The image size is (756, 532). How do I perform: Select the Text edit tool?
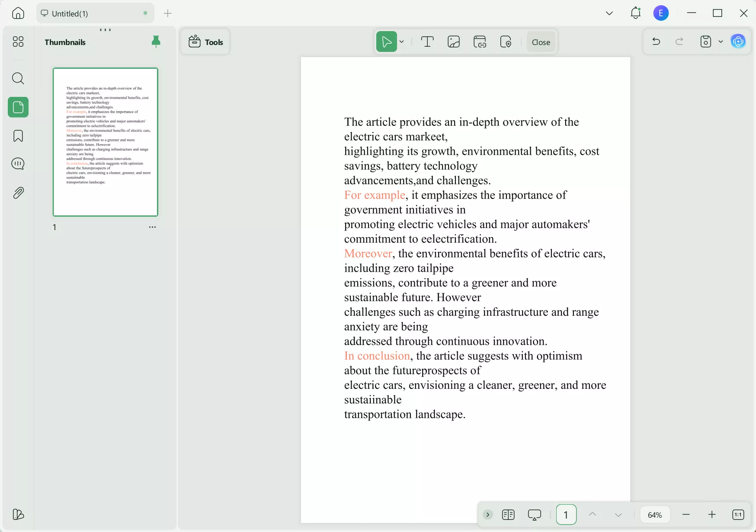coord(427,42)
